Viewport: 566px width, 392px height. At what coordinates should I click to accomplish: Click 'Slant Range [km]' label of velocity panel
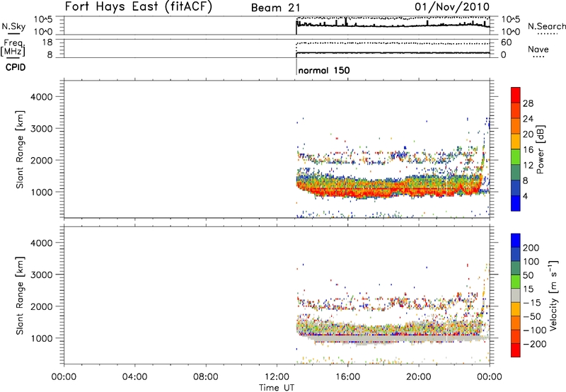[x=20, y=295]
